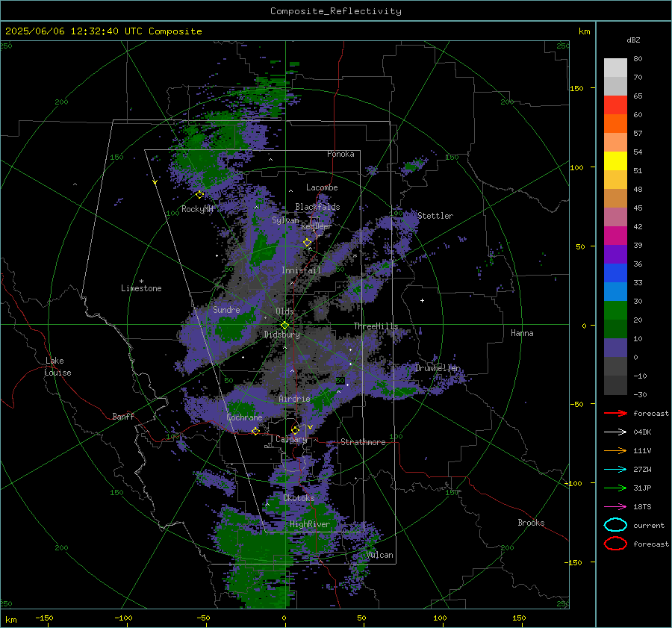Click the Ponoka city label

[x=340, y=154]
